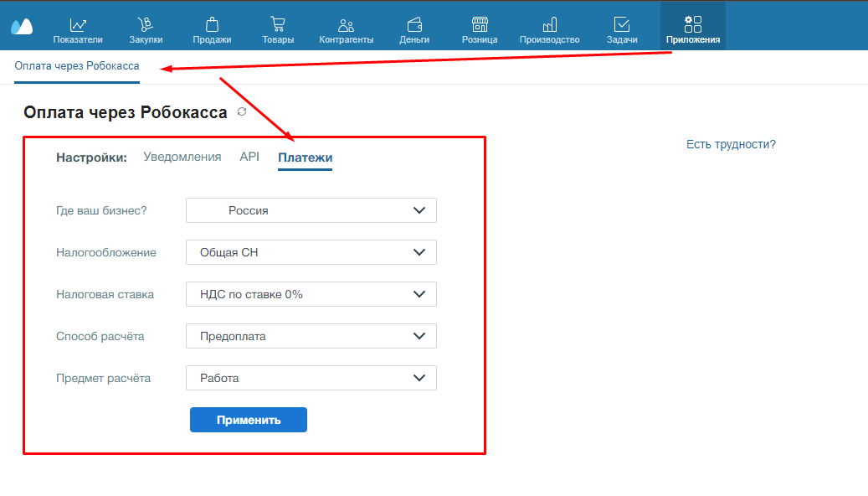Open the Деньги wallet icon
The image size is (868, 496).
[x=414, y=24]
